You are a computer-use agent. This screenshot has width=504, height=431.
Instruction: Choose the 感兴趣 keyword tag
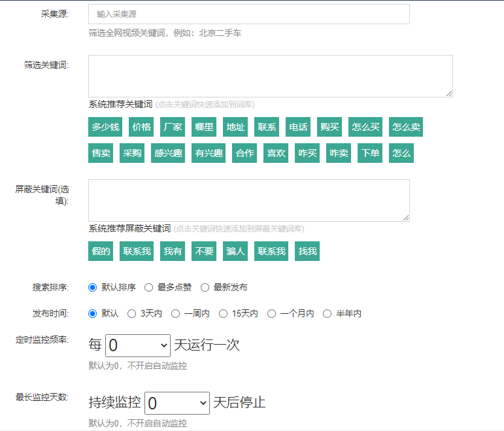click(168, 153)
